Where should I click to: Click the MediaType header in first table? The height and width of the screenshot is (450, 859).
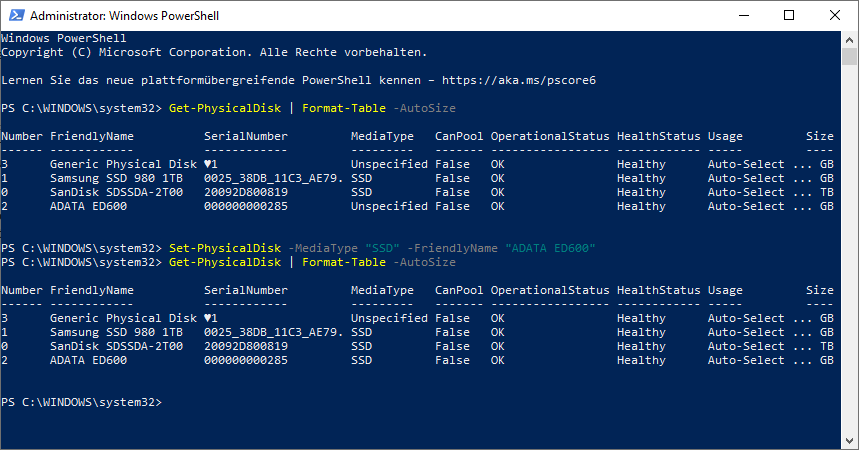pos(382,136)
